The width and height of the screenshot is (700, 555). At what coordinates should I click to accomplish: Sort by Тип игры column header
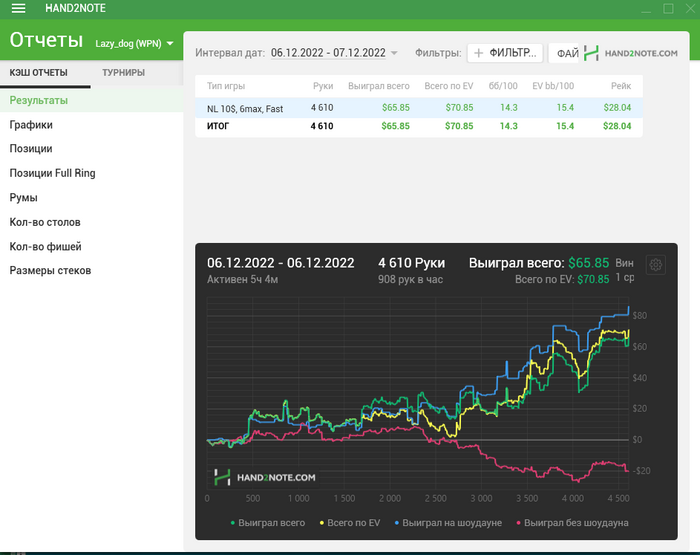coord(226,86)
